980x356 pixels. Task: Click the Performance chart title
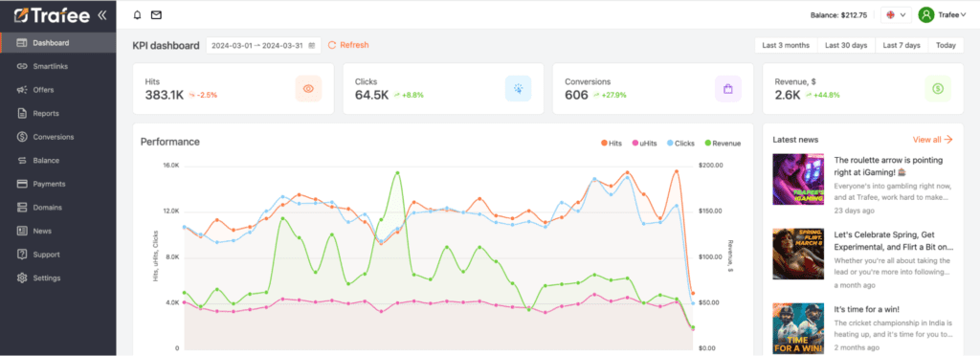click(170, 142)
